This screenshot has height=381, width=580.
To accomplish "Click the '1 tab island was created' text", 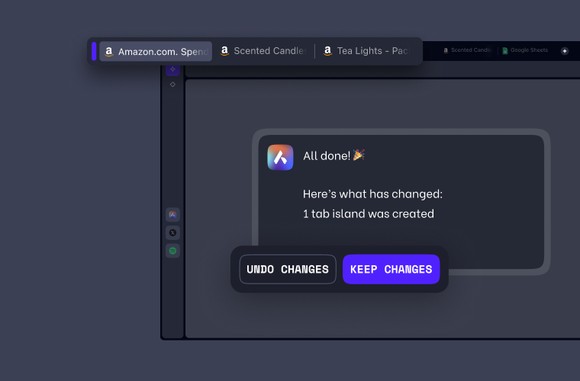I will click(x=368, y=214).
